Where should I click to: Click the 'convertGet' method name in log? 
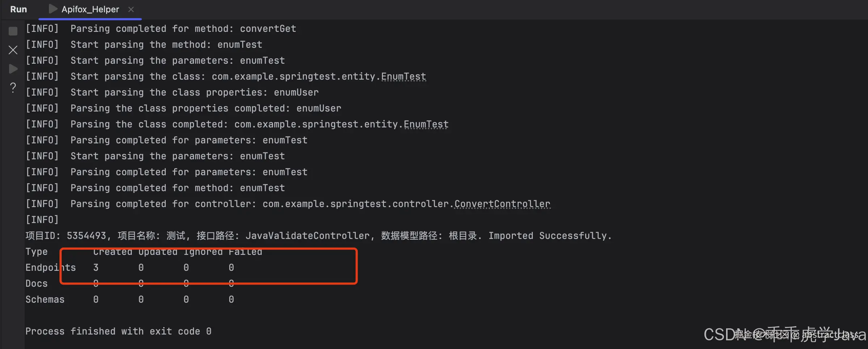click(268, 29)
